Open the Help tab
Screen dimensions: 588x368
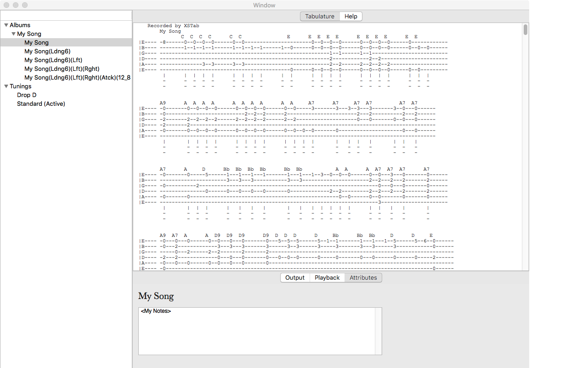[x=351, y=16]
